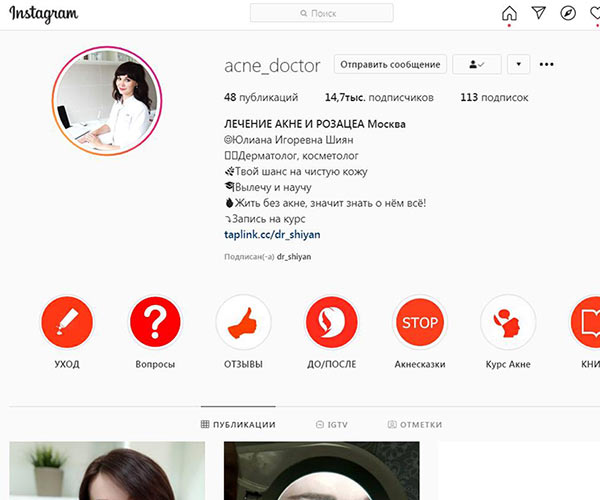Expand suggested accounts dropdown arrow
The image size is (600, 500).
pos(518,64)
